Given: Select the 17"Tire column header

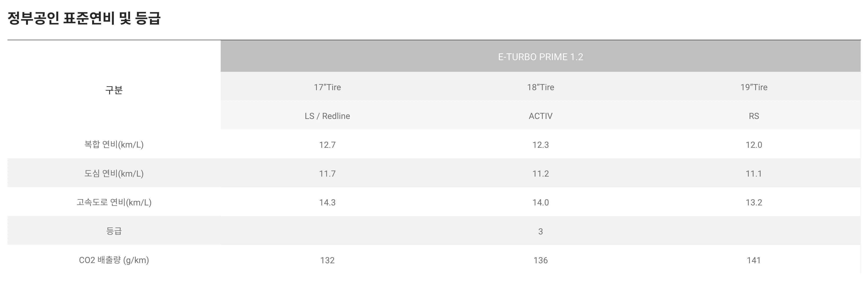Looking at the screenshot, I should (x=327, y=87).
